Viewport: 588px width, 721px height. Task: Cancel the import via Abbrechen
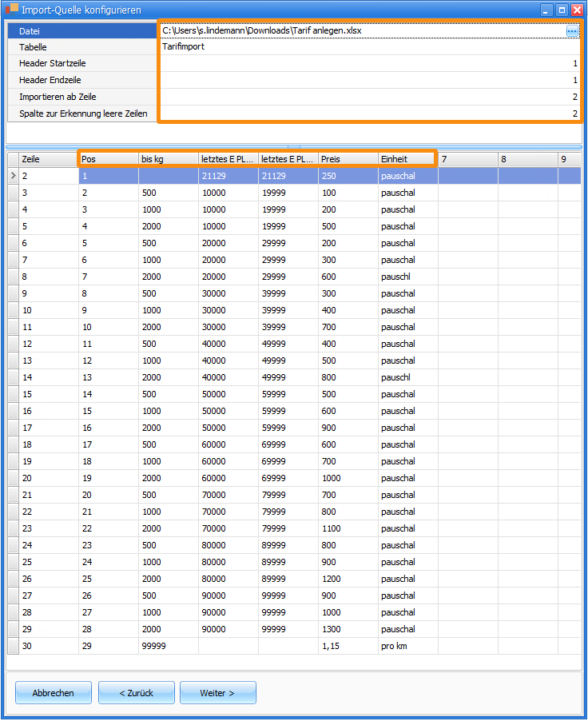(x=54, y=693)
